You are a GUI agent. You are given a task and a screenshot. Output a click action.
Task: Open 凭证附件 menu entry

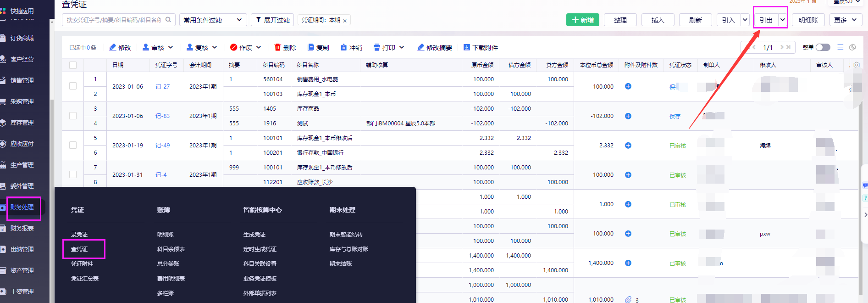[x=82, y=264]
